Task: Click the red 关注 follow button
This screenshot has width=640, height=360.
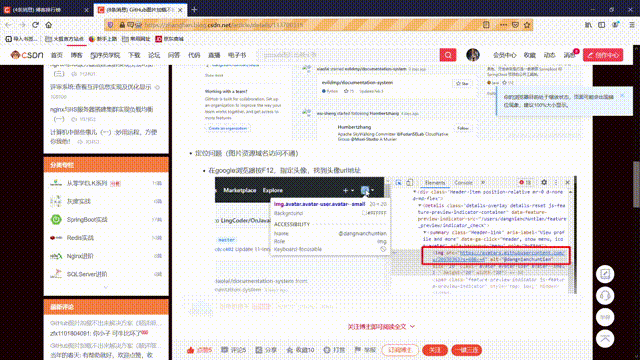Action: click(x=435, y=350)
